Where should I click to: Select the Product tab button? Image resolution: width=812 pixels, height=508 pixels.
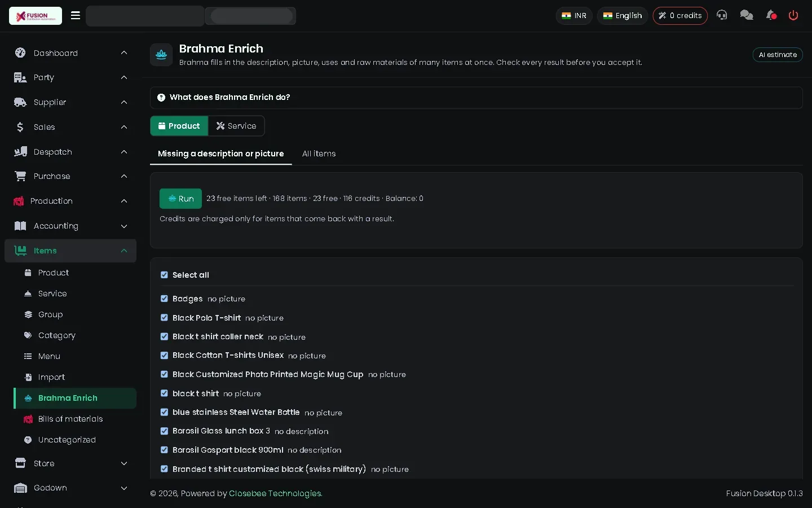coord(179,126)
